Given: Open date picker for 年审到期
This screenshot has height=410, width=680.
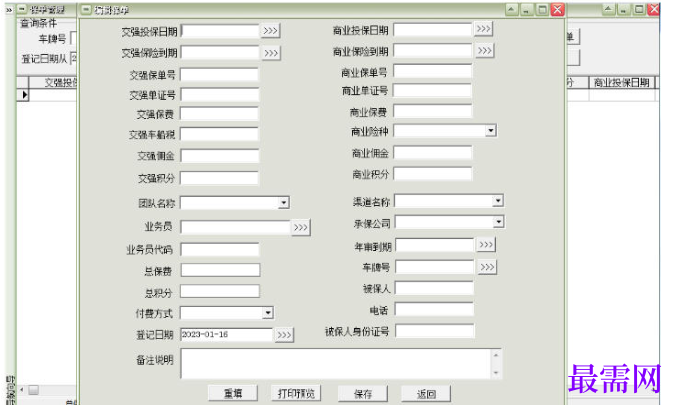Looking at the screenshot, I should tap(486, 245).
